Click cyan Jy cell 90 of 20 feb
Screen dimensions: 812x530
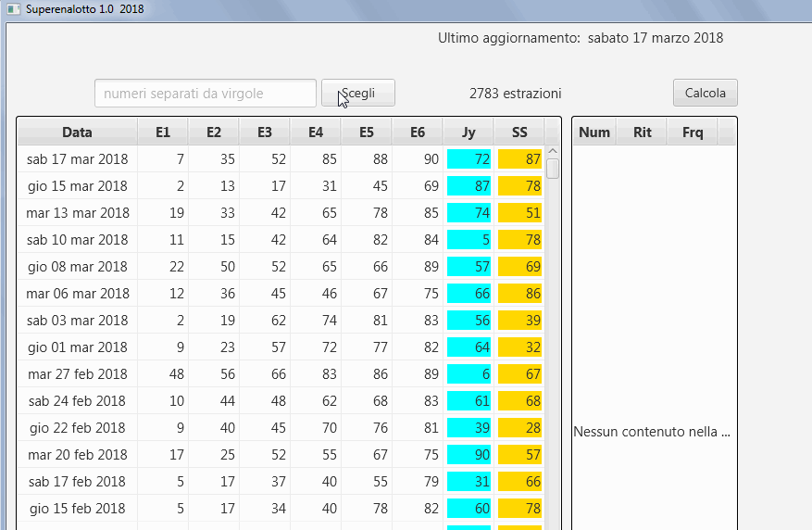[x=468, y=455]
